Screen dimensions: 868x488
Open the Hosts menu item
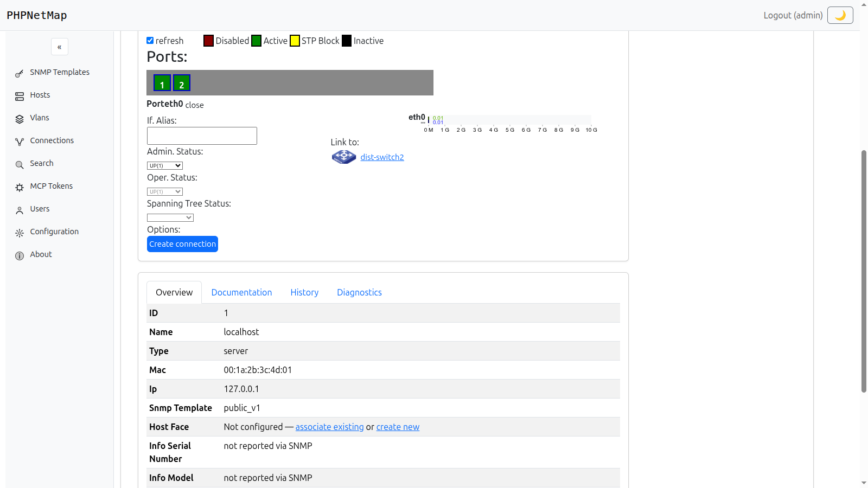40,95
